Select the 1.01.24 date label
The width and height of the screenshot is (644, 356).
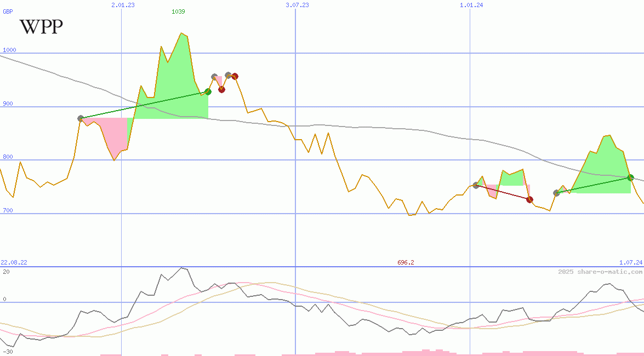(x=471, y=5)
